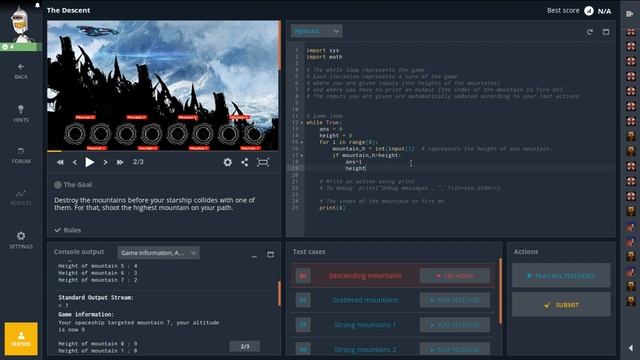The image size is (640, 360).
Task: Click the replay progress bar under viewer
Action: (x=163, y=151)
